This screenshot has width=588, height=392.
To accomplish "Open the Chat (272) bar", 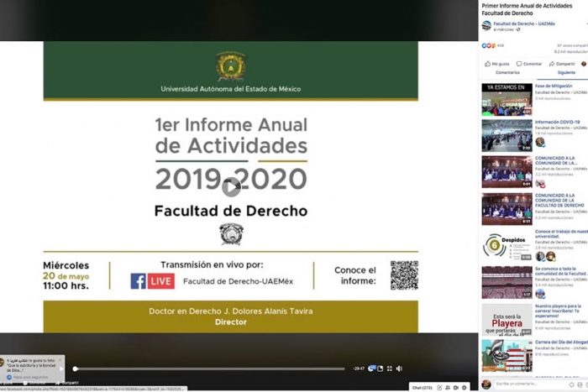I will pos(422,388).
